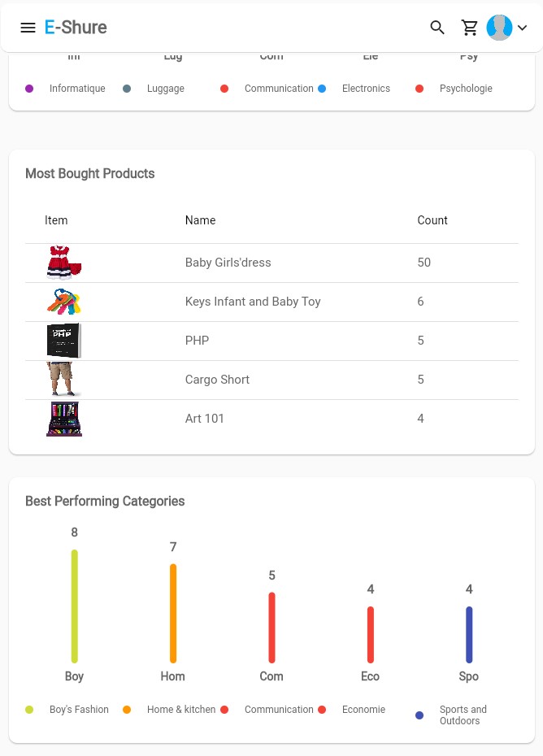Go to E-Shure home logo
The width and height of the screenshot is (543, 756).
(x=76, y=28)
